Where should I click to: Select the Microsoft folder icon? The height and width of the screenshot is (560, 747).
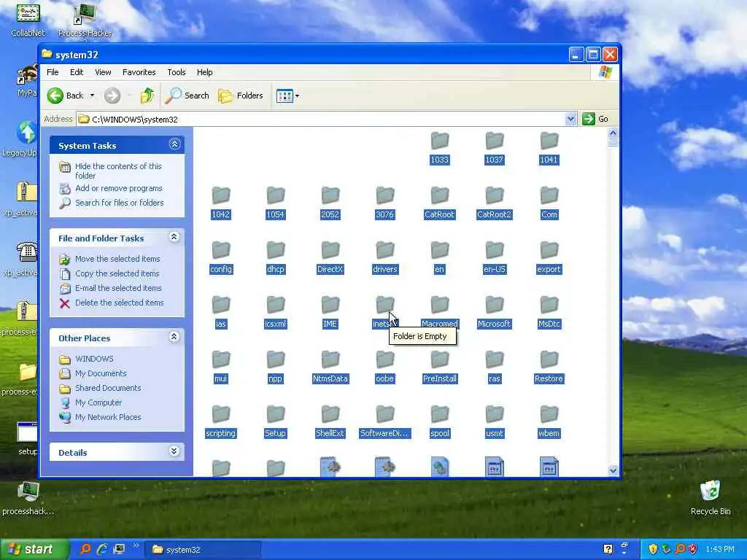[494, 306]
